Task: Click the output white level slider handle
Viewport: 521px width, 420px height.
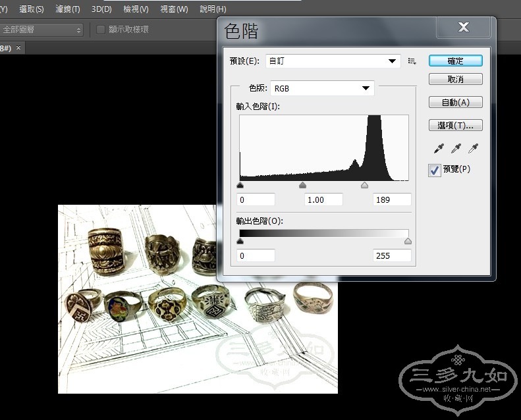Action: (x=408, y=242)
